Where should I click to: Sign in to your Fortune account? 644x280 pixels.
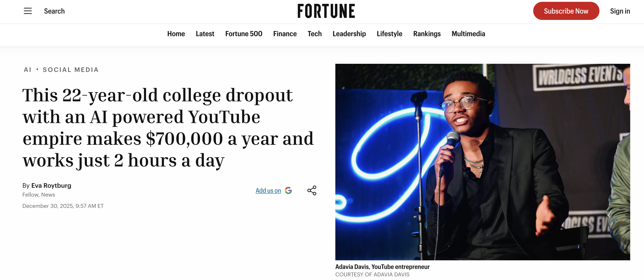620,11
